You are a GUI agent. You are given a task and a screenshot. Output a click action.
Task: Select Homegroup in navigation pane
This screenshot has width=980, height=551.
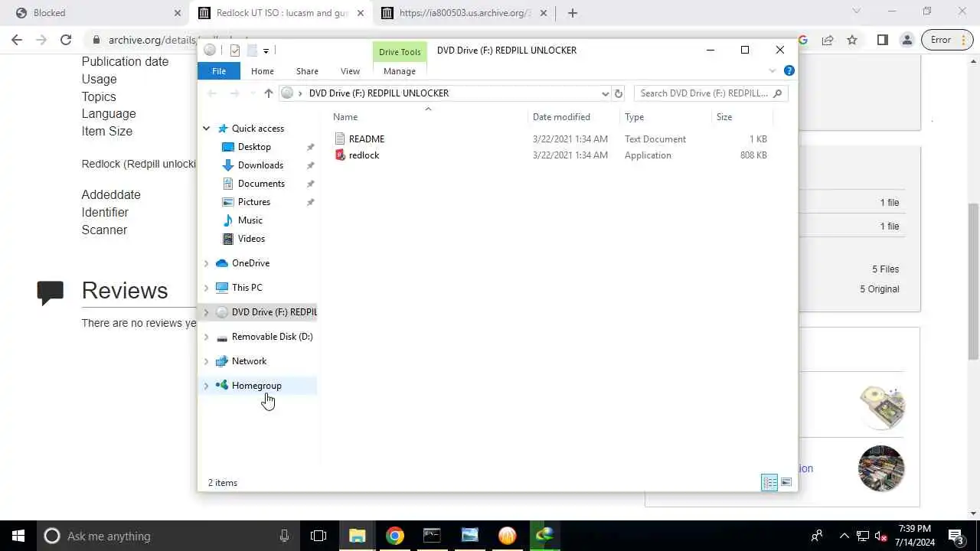point(256,386)
